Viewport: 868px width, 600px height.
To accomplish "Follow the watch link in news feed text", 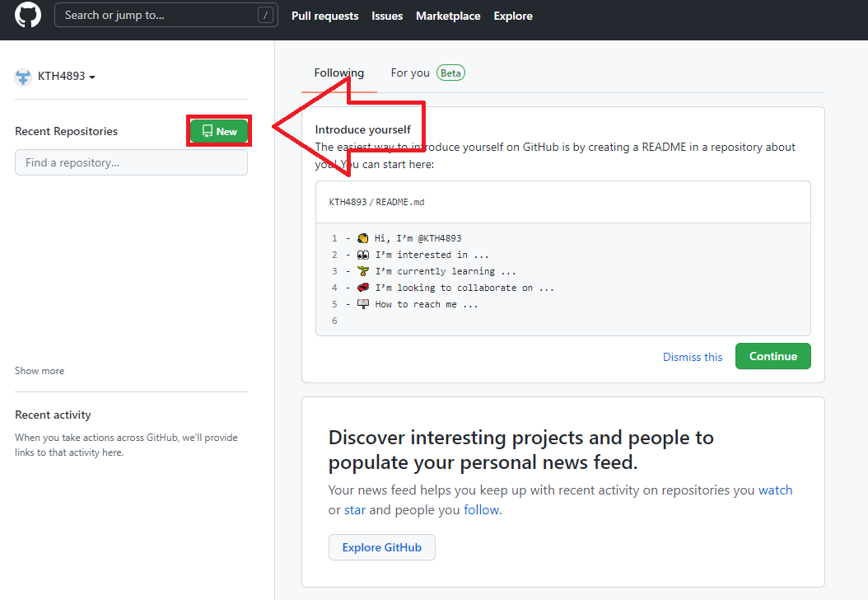I will click(x=775, y=490).
